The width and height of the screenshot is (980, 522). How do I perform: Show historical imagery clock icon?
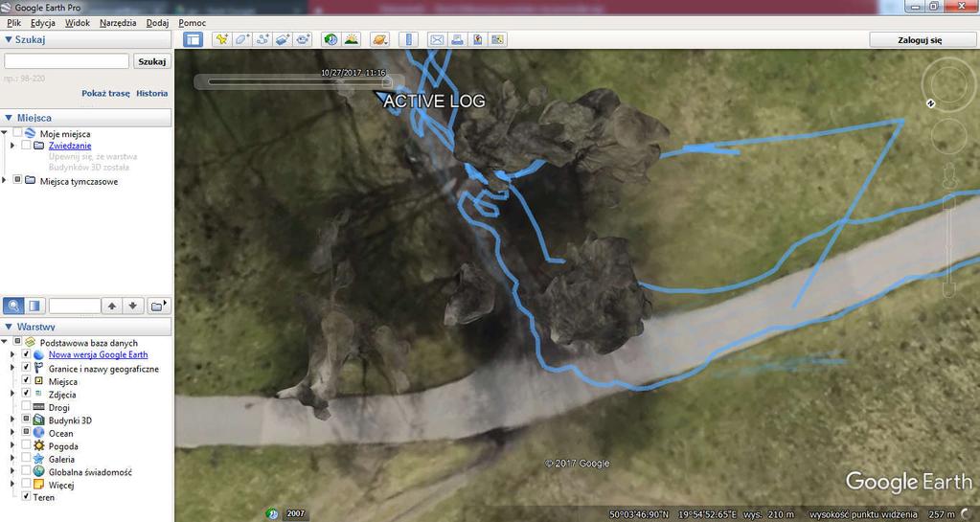pyautogui.click(x=331, y=39)
